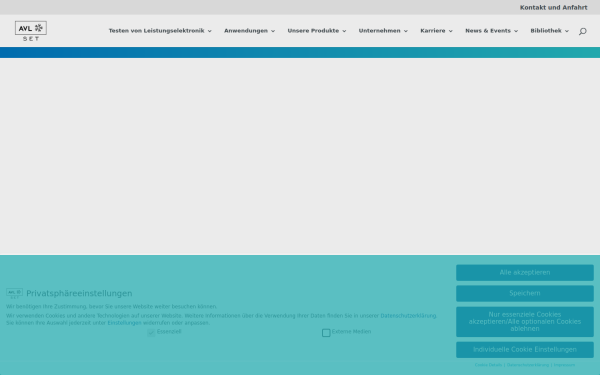Expand Testen von Leistungselektronik menu
Image resolution: width=600 pixels, height=375 pixels.
[x=160, y=31]
